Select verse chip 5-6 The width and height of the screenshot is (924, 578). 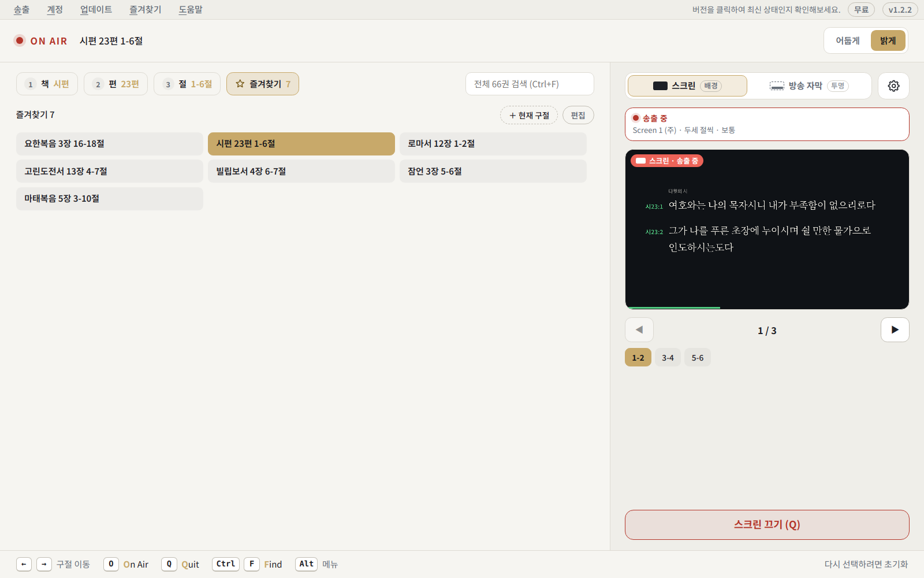point(698,357)
